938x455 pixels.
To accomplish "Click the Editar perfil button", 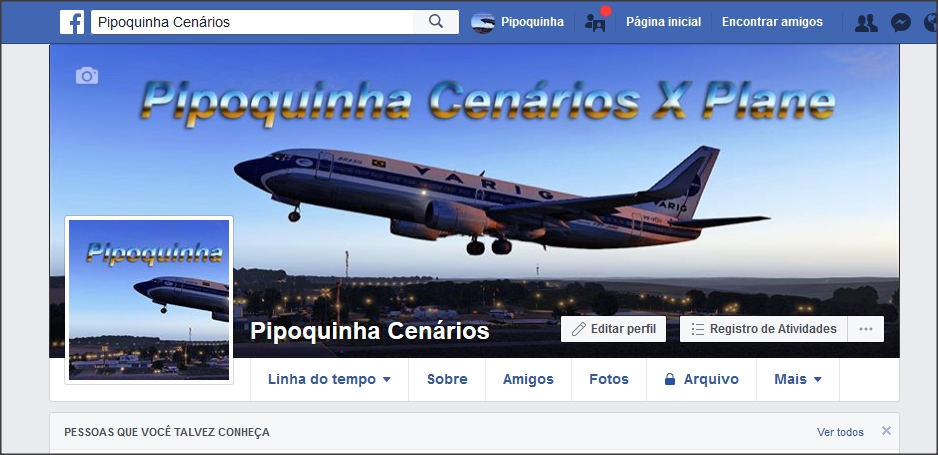I will (613, 329).
